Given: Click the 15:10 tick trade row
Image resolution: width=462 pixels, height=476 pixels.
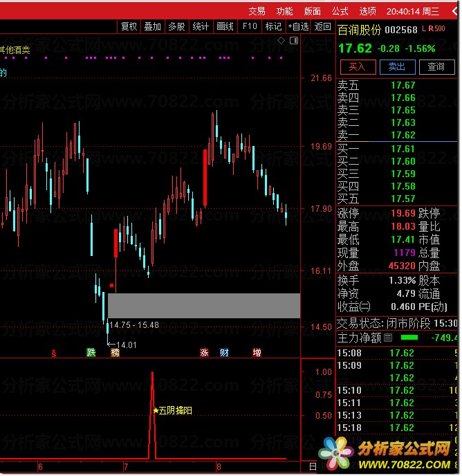Looking at the screenshot, I should (x=398, y=390).
